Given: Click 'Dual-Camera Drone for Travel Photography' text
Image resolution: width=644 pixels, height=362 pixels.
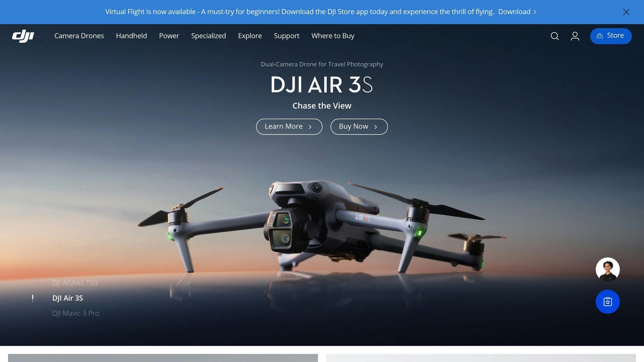Looking at the screenshot, I should click(322, 64).
